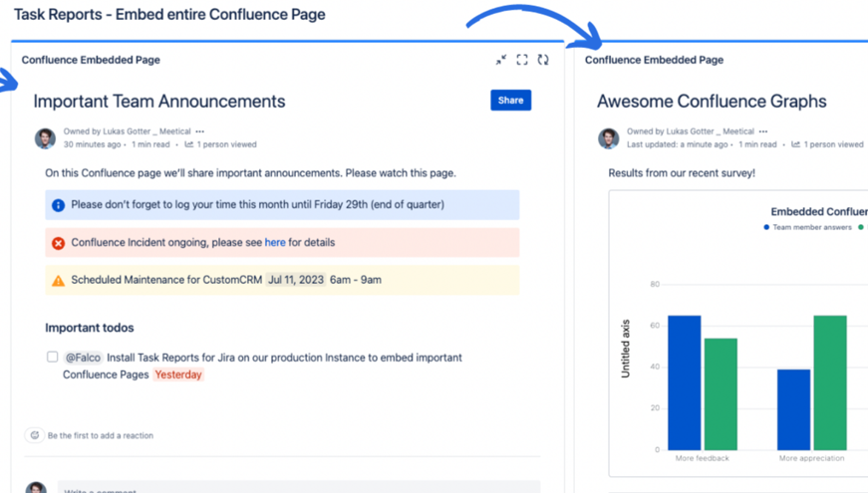Open the more options ellipsis on Announcements page
Screen dimensions: 868x493
click(200, 131)
